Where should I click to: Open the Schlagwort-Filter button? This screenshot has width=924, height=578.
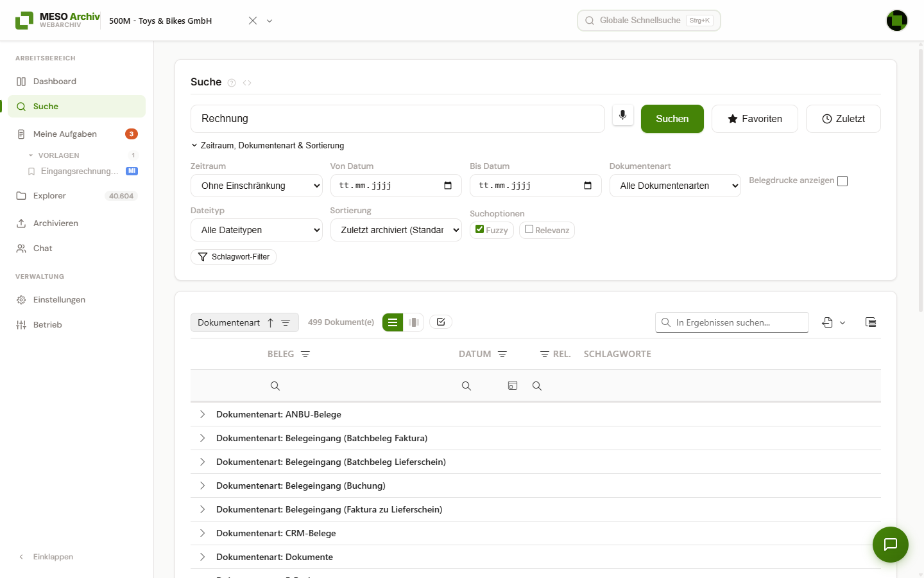(x=234, y=257)
